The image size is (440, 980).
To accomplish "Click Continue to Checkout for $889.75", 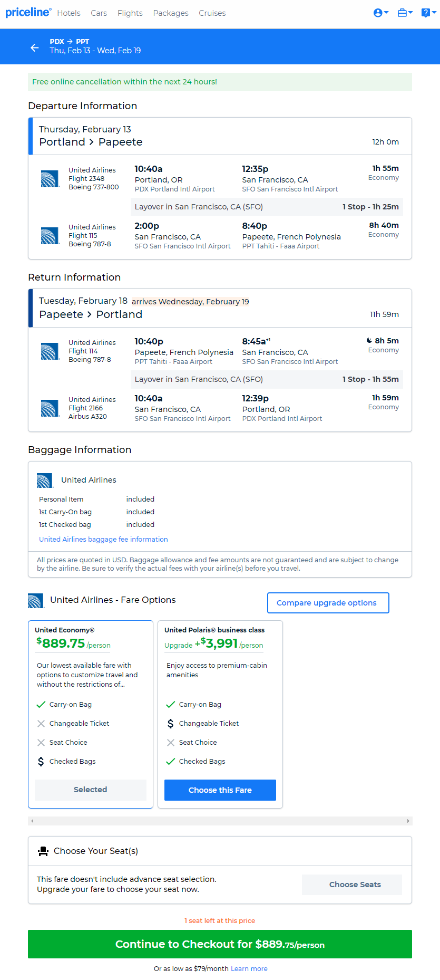I will [x=220, y=944].
